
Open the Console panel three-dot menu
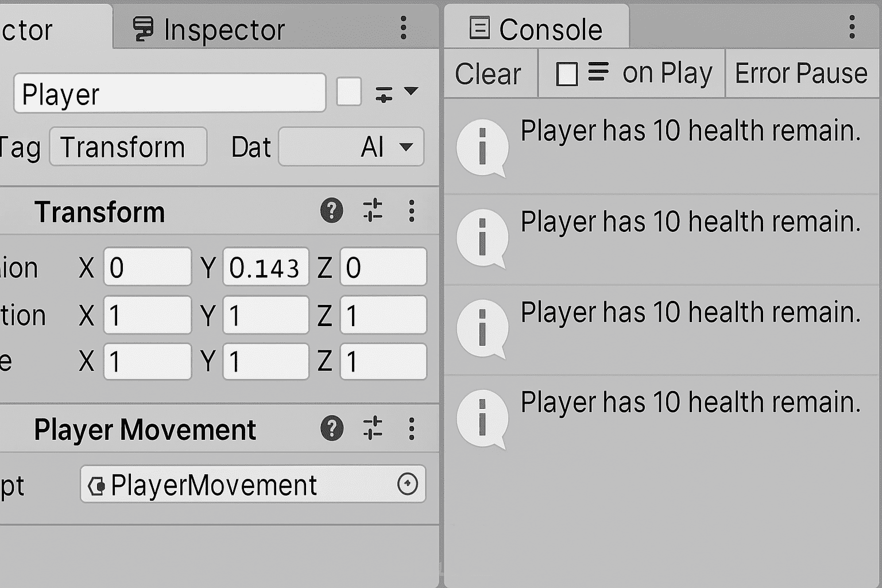click(x=852, y=28)
